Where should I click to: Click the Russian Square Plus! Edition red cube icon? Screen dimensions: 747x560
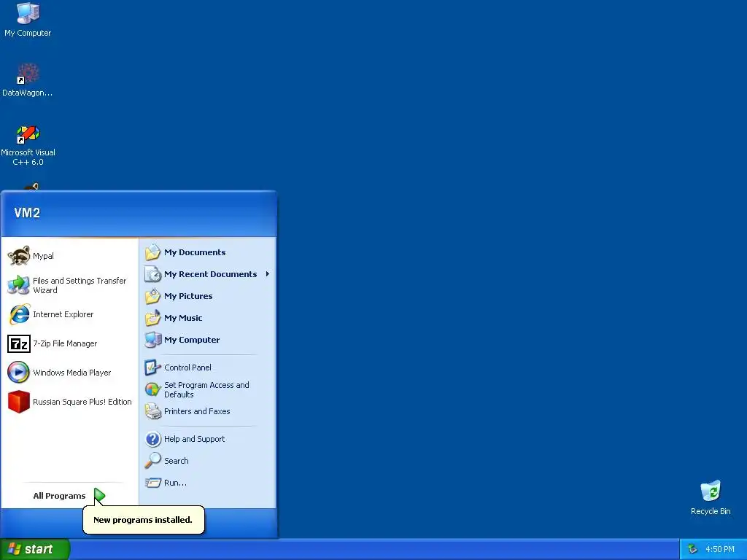click(18, 402)
